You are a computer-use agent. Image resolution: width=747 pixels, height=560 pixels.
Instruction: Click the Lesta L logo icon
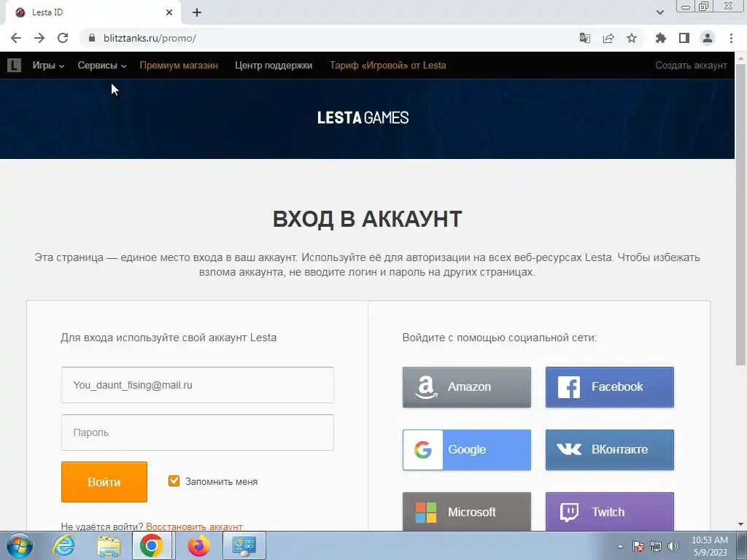pyautogui.click(x=14, y=65)
